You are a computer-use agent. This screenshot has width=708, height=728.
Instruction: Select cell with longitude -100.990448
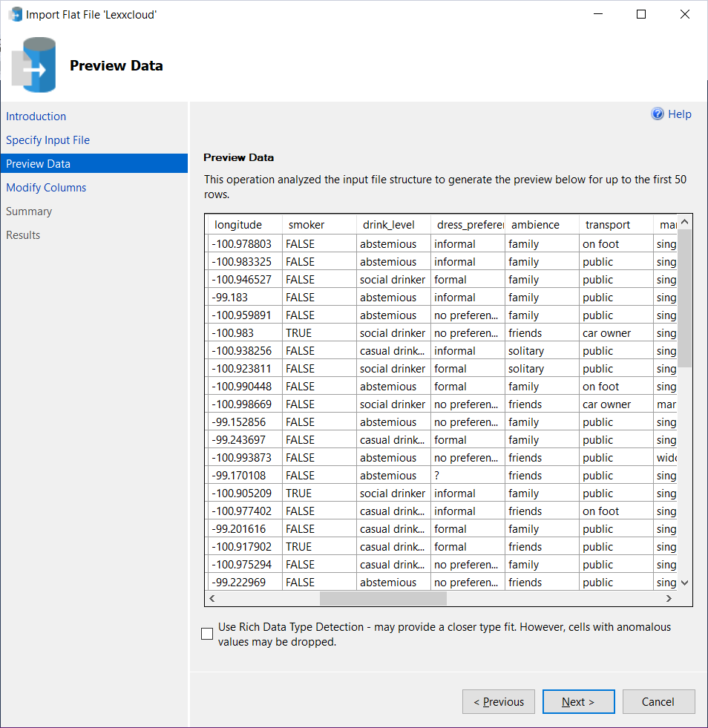click(x=245, y=387)
